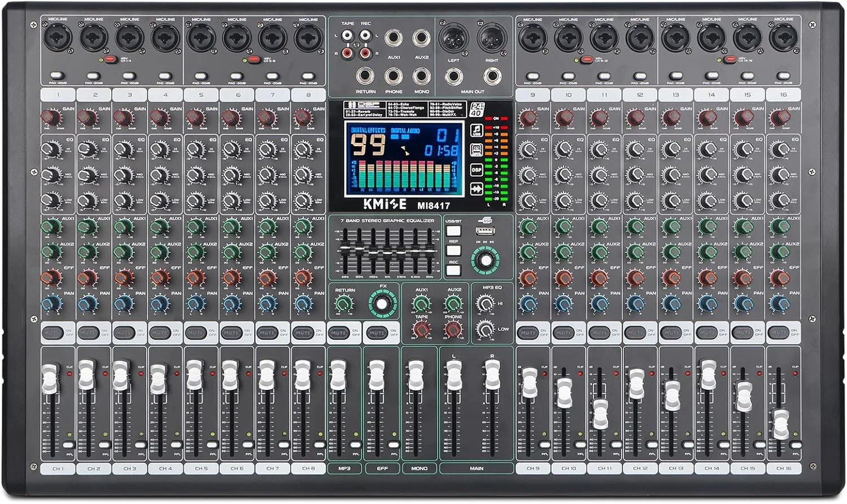
Task: Click the CH 11 fader cap
Action: pyautogui.click(x=600, y=413)
